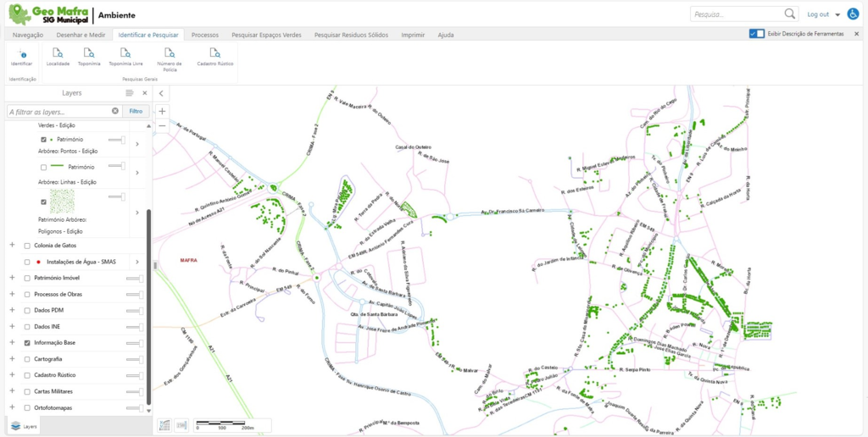The width and height of the screenshot is (868, 437).
Task: Enable the Colonia de Gatos layer
Action: pyautogui.click(x=28, y=246)
